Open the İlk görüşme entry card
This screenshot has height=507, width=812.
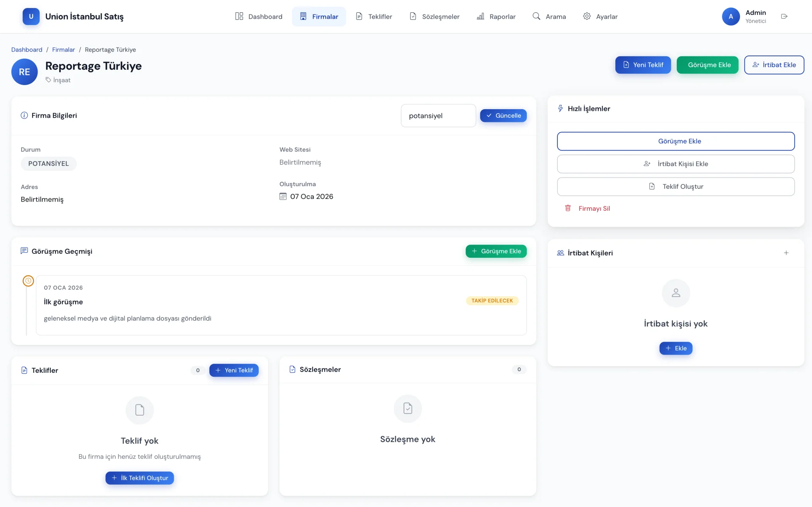[x=281, y=305]
